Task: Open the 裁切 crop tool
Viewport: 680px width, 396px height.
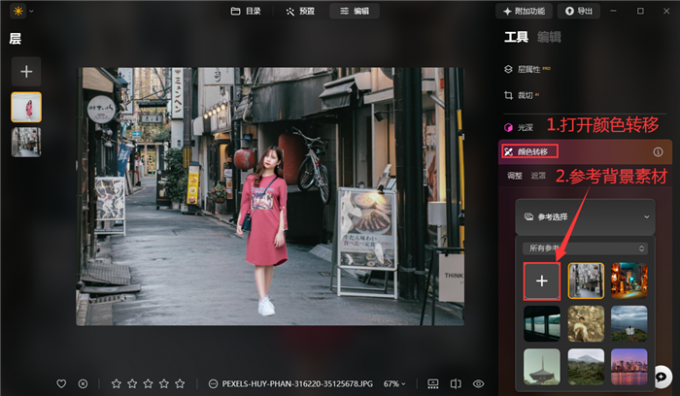Action: tap(521, 95)
